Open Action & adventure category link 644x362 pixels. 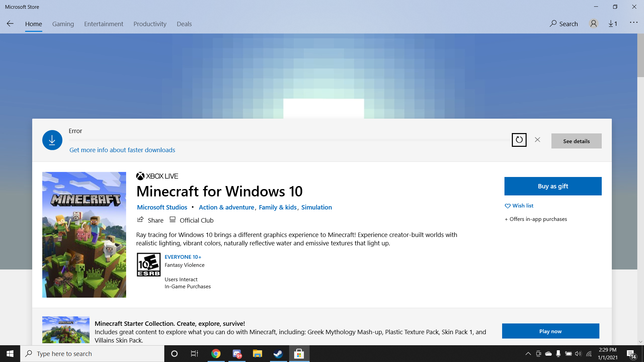pos(226,207)
